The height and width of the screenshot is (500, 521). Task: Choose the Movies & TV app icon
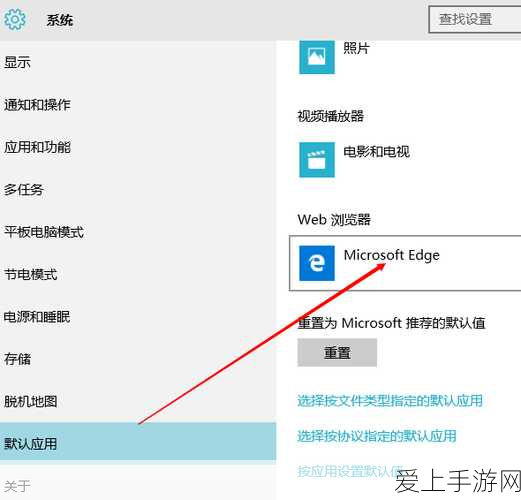[317, 160]
